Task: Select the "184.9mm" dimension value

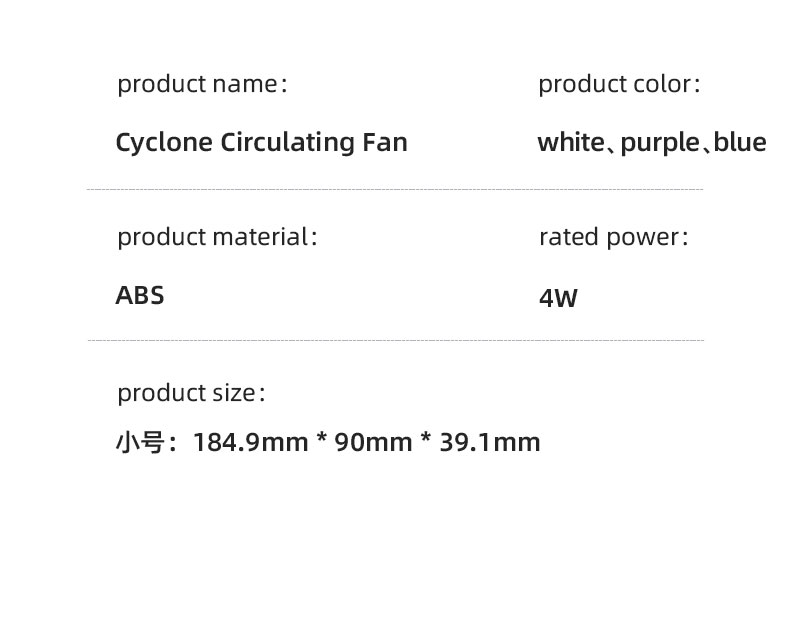Action: [x=250, y=442]
